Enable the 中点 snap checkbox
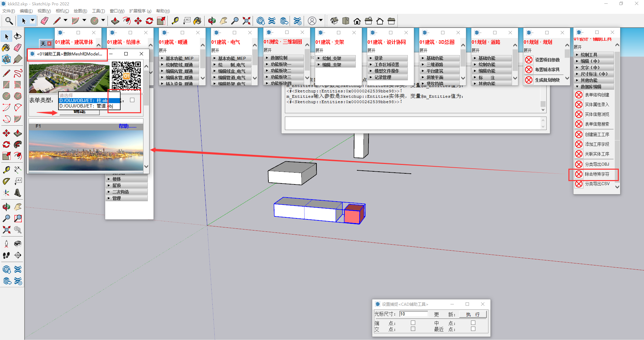Image resolution: width=644 pixels, height=340 pixels. point(473,323)
